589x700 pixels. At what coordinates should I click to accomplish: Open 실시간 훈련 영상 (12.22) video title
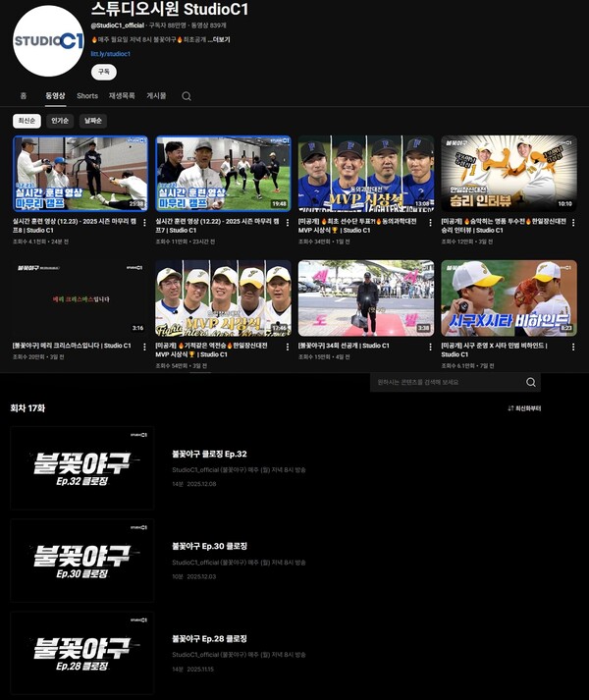(218, 226)
